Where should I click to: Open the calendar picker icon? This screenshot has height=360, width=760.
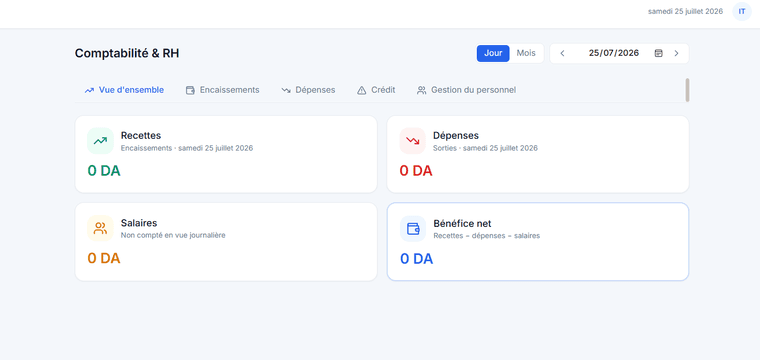click(658, 53)
